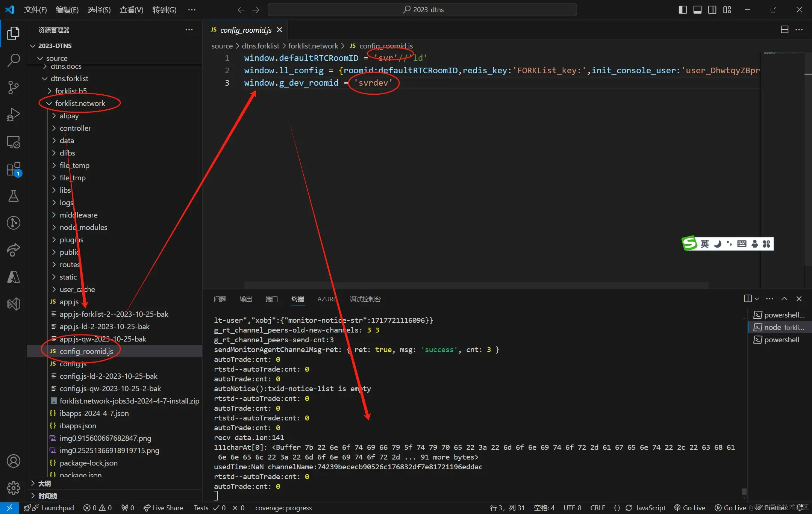
Task: Open the Testing flask icon view
Action: (14, 196)
